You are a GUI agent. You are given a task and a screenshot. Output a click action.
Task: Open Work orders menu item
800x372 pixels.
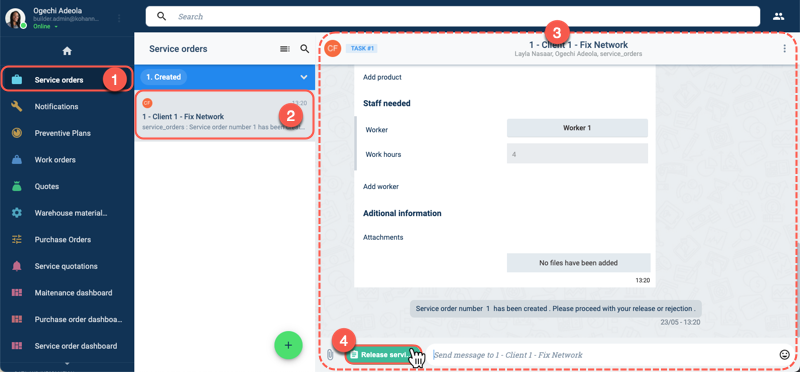tap(55, 160)
